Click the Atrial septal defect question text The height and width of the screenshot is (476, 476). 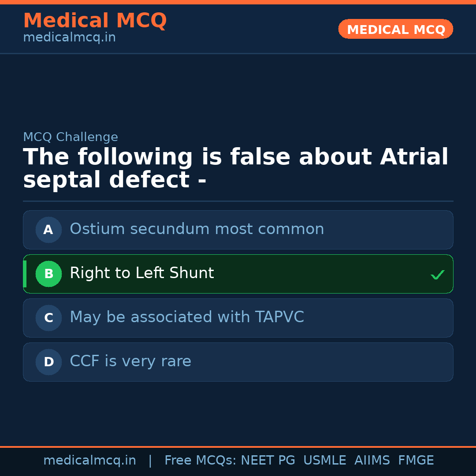(x=235, y=169)
